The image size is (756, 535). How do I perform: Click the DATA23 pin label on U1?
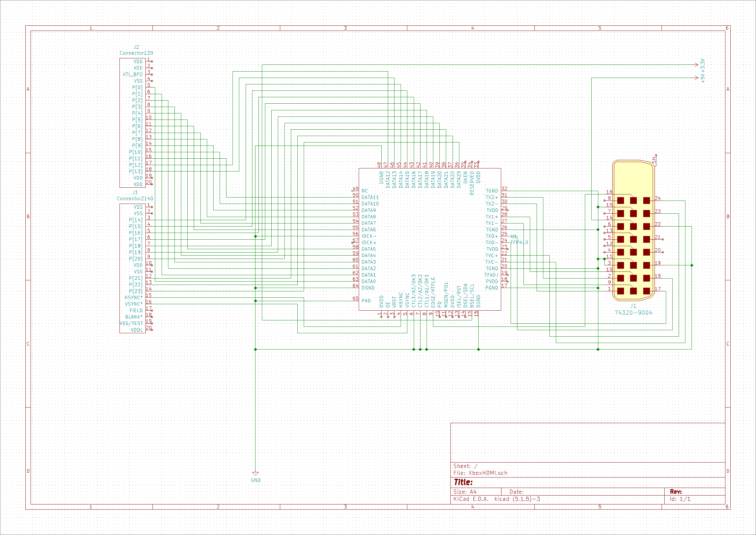coord(459,179)
